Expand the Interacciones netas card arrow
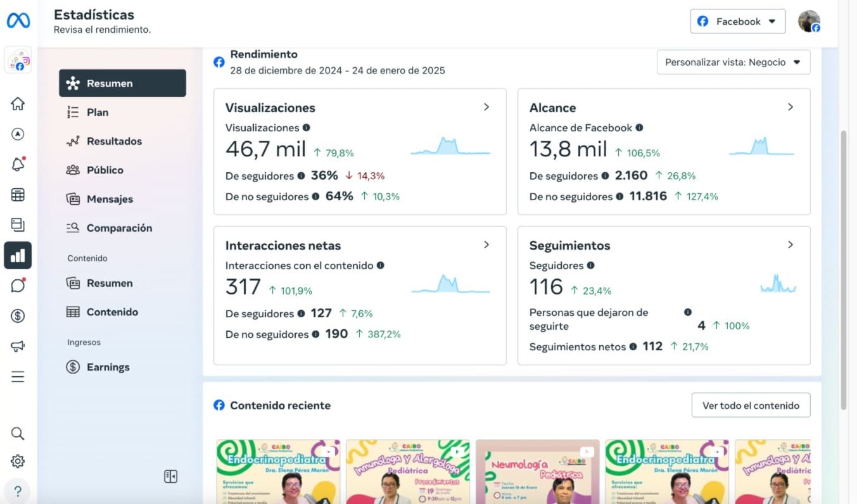 (x=486, y=245)
